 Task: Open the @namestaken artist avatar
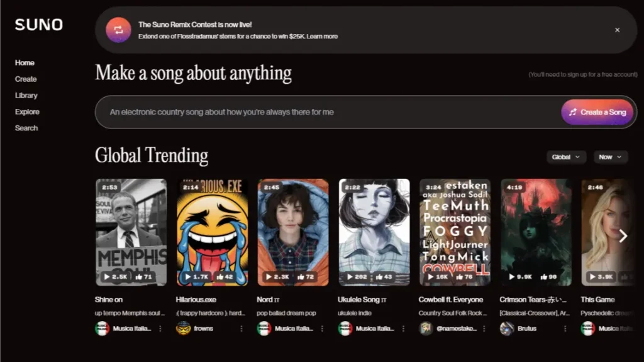pyautogui.click(x=426, y=328)
